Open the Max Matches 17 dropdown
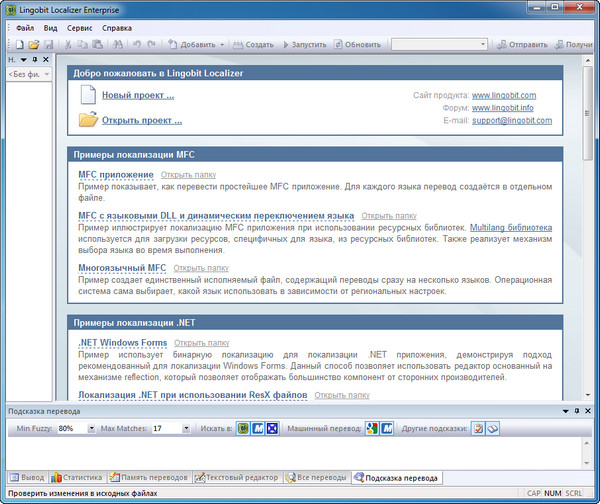 [x=186, y=429]
